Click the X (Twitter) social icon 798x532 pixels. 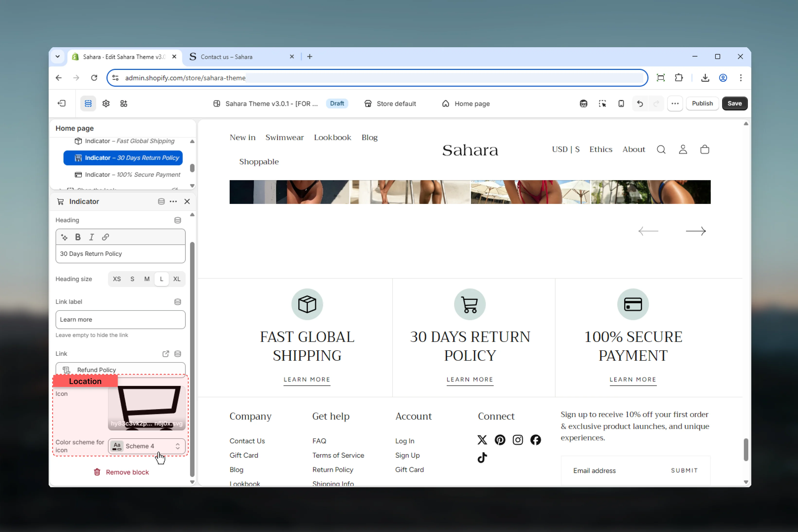(x=482, y=440)
